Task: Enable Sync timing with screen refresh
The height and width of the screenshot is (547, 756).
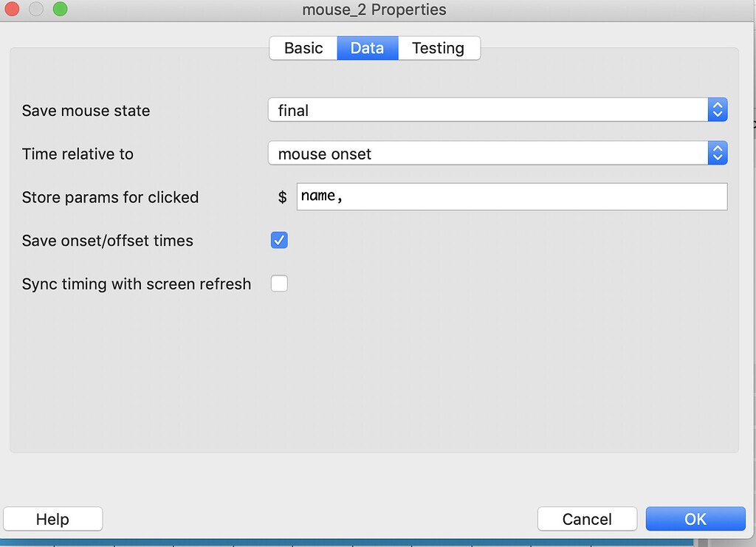Action: pyautogui.click(x=279, y=283)
